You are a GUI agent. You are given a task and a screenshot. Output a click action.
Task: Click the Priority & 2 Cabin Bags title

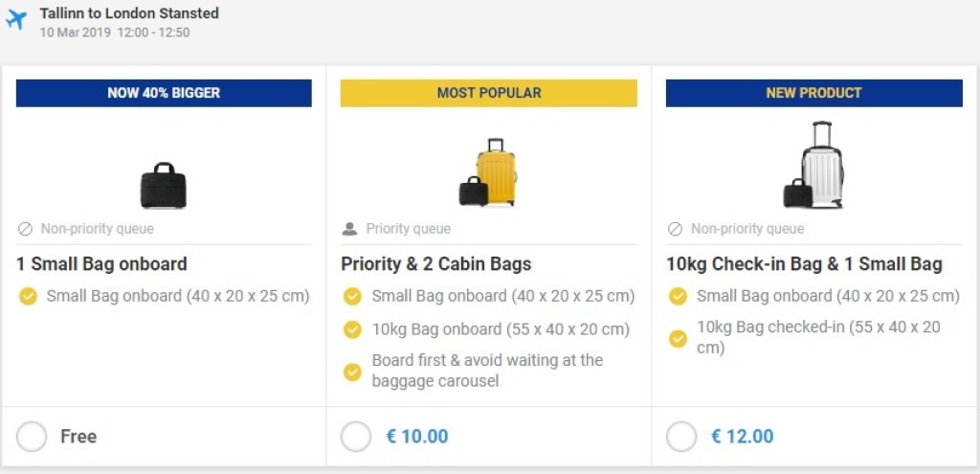[x=436, y=264]
